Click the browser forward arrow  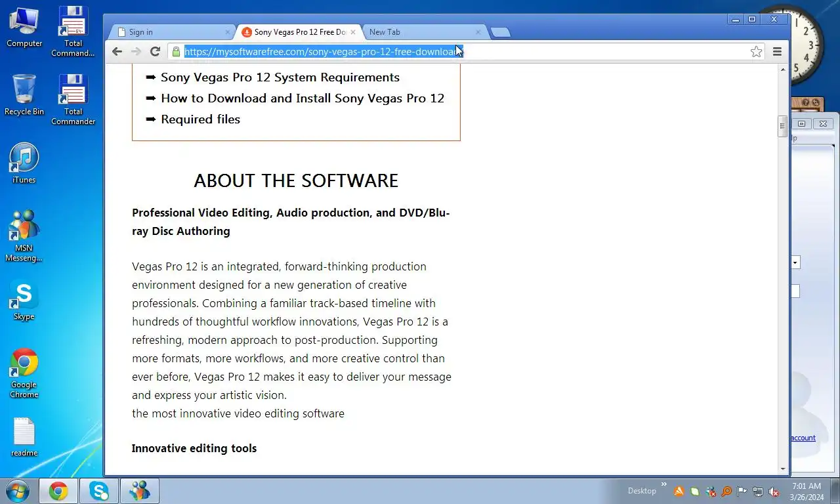(x=136, y=52)
